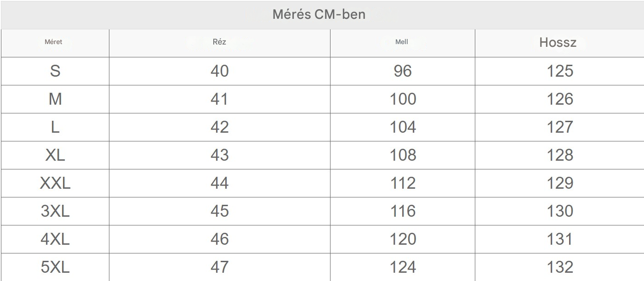The height and width of the screenshot is (281, 644).
Task: Click the length value 132
Action: (x=560, y=267)
